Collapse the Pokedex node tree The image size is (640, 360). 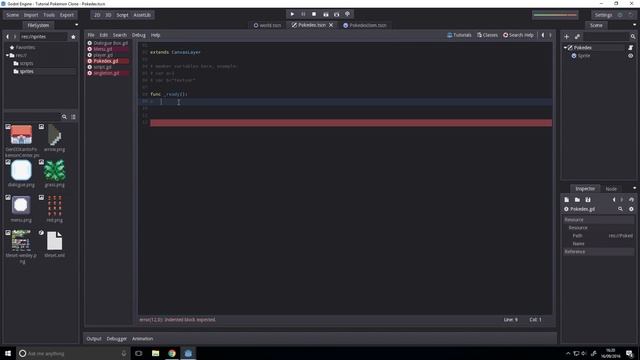[565, 48]
